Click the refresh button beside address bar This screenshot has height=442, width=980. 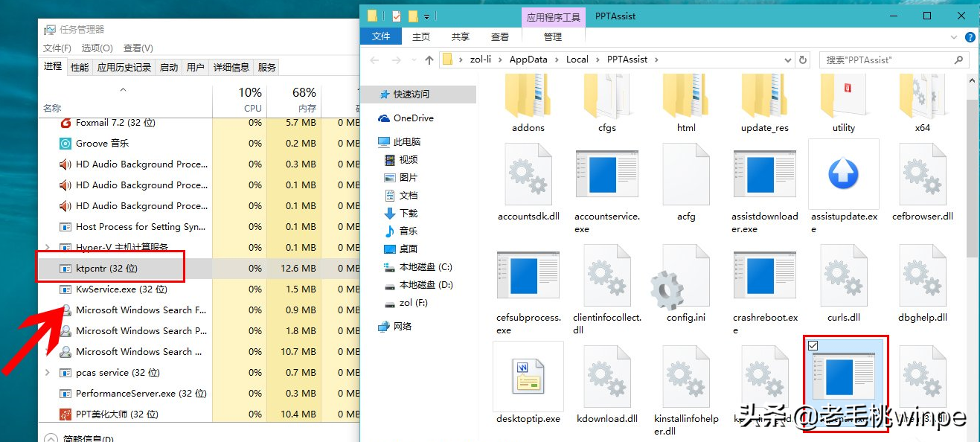pos(802,60)
